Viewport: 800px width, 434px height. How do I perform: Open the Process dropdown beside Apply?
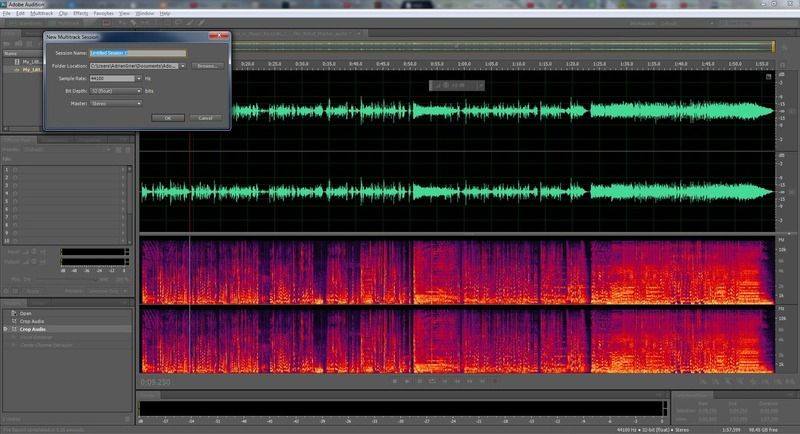tap(107, 291)
